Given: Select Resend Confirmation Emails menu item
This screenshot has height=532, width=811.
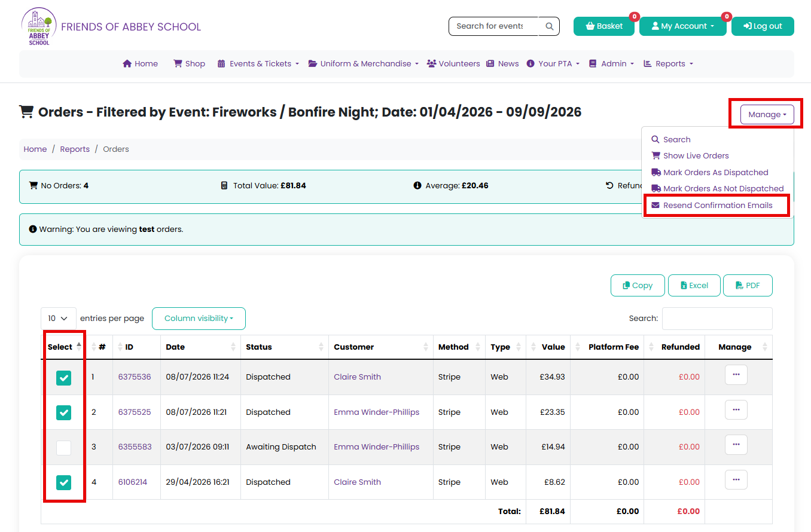Looking at the screenshot, I should (717, 205).
